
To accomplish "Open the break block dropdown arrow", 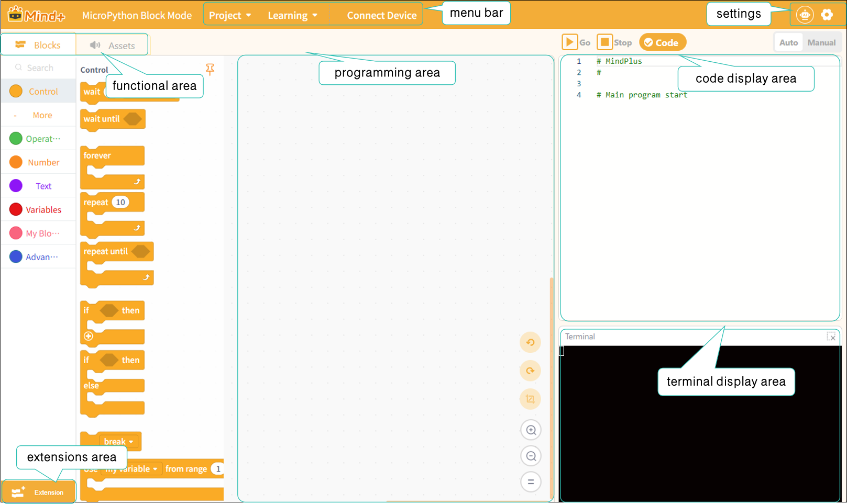I will (131, 442).
